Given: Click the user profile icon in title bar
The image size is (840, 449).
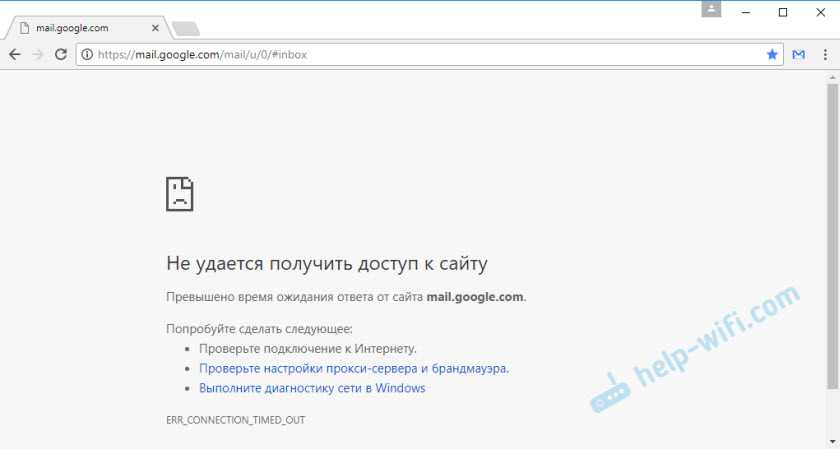Looking at the screenshot, I should coord(710,9).
